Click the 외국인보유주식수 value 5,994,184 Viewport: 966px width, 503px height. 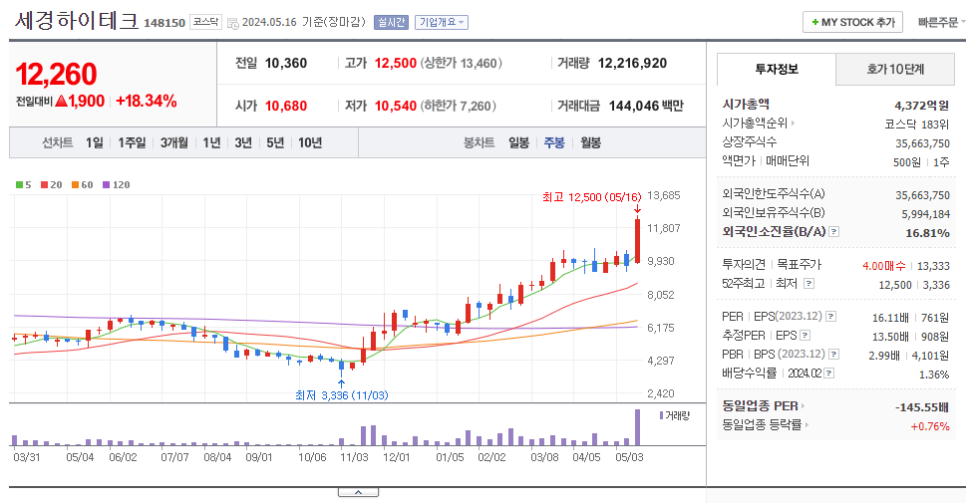pos(925,214)
